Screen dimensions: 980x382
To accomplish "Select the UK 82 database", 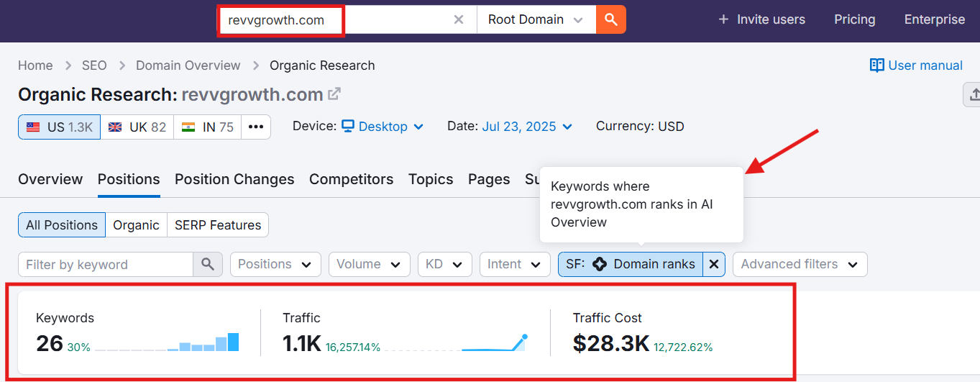I will 137,127.
